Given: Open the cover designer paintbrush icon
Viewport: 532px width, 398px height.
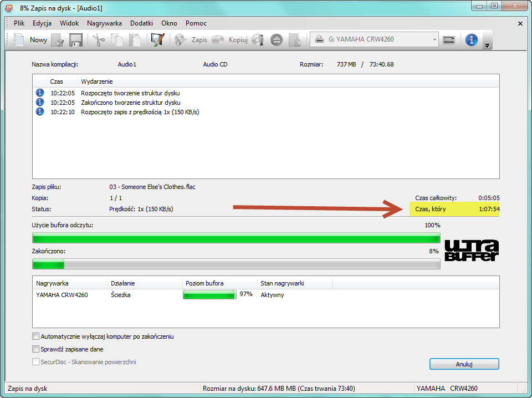Looking at the screenshot, I should (158, 40).
